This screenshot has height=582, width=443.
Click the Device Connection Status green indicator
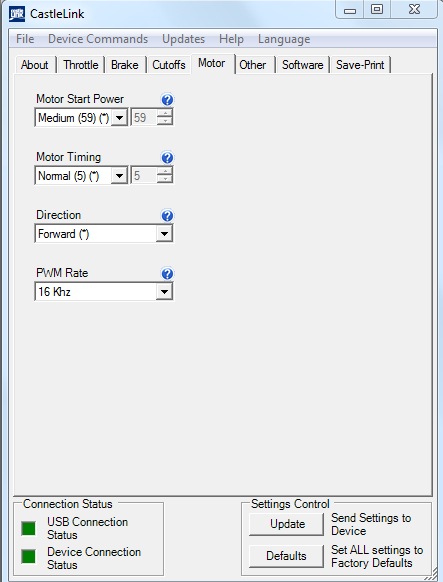[x=28, y=556]
